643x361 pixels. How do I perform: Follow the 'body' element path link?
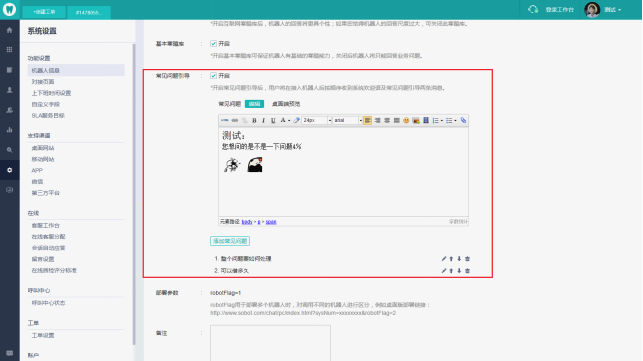pos(247,222)
